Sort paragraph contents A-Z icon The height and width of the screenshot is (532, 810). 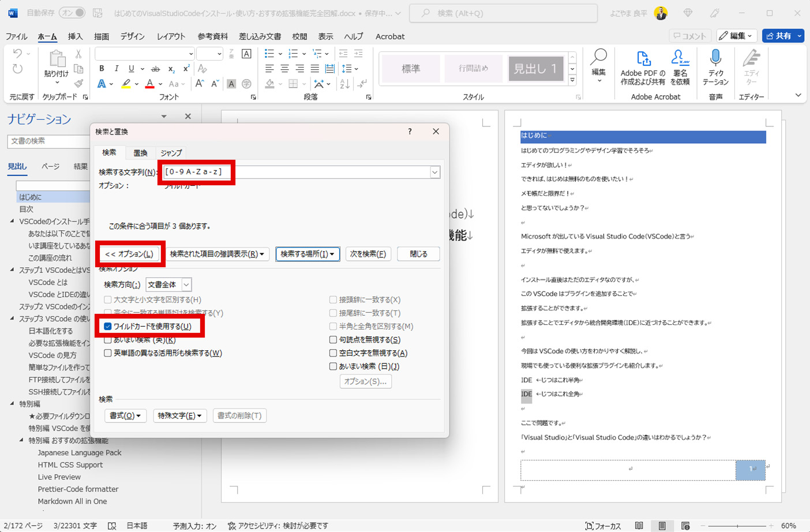[344, 84]
